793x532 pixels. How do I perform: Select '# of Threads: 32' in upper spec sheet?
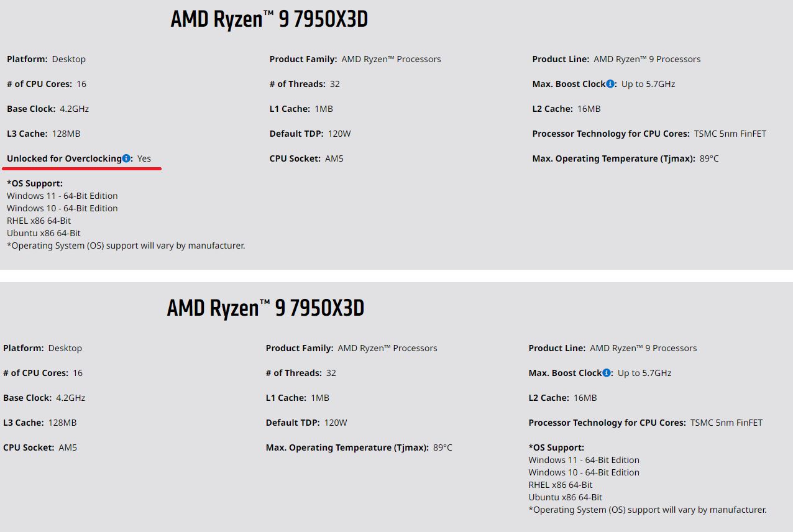(x=305, y=84)
